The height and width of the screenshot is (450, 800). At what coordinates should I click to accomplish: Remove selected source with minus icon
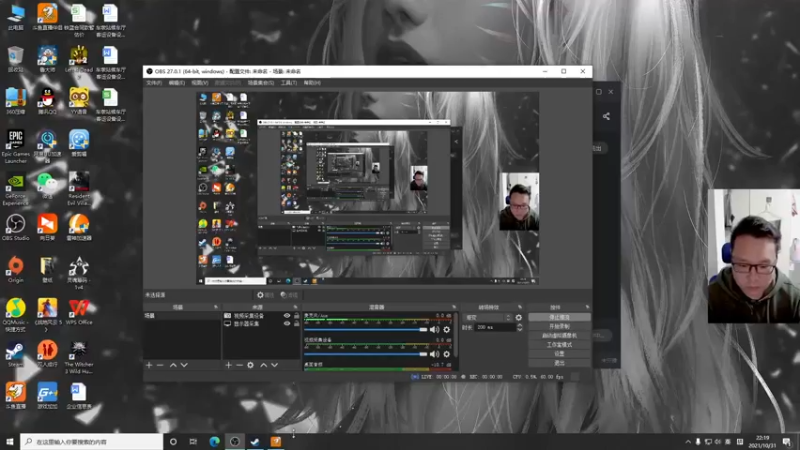tap(239, 365)
